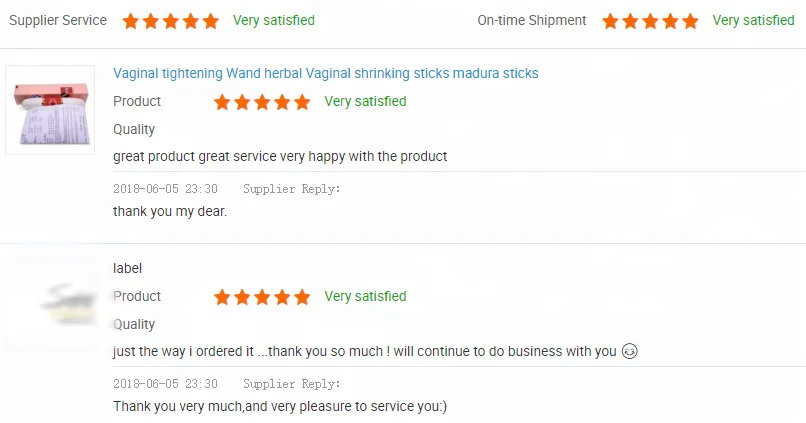
Task: Click the smiley emoji ending the second review
Action: pos(630,351)
